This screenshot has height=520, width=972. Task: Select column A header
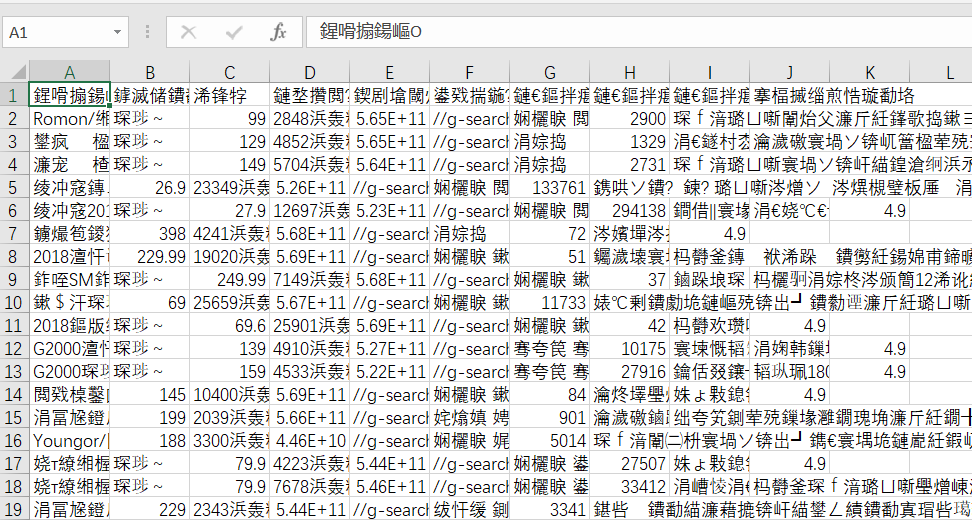pyautogui.click(x=69, y=73)
